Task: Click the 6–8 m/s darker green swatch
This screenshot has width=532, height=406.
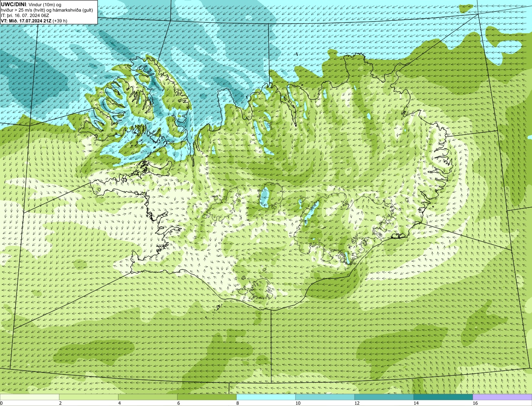Action: pos(207,397)
